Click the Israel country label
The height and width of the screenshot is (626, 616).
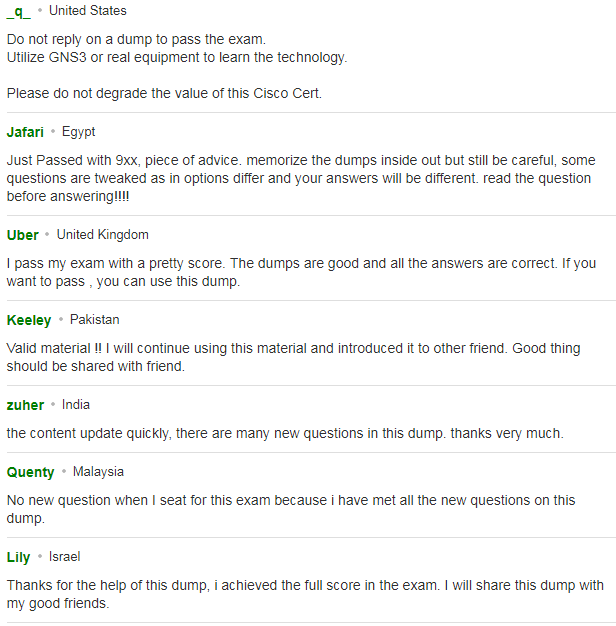pyautogui.click(x=65, y=557)
